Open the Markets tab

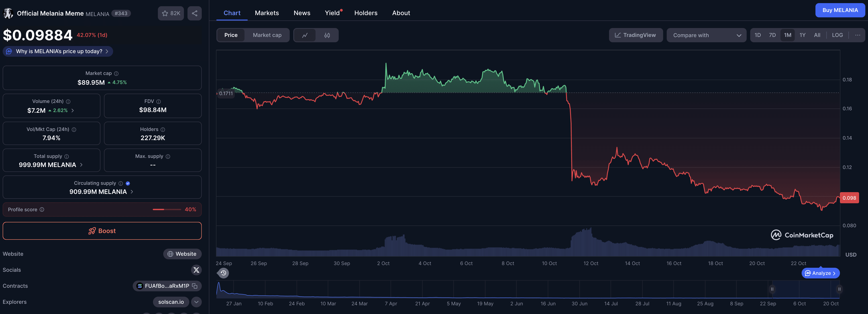[x=267, y=13]
